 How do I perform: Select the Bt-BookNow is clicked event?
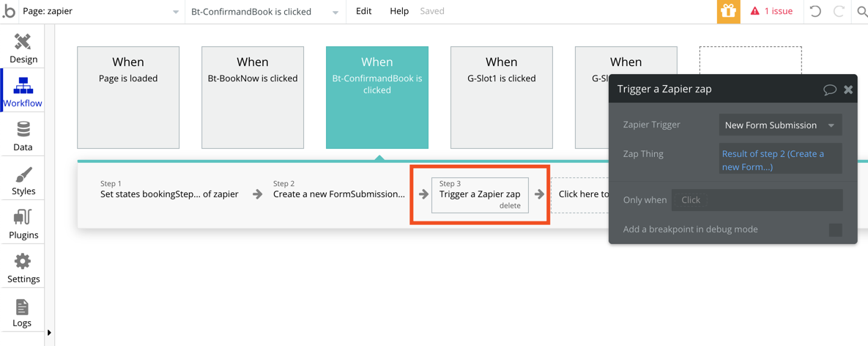click(x=253, y=97)
